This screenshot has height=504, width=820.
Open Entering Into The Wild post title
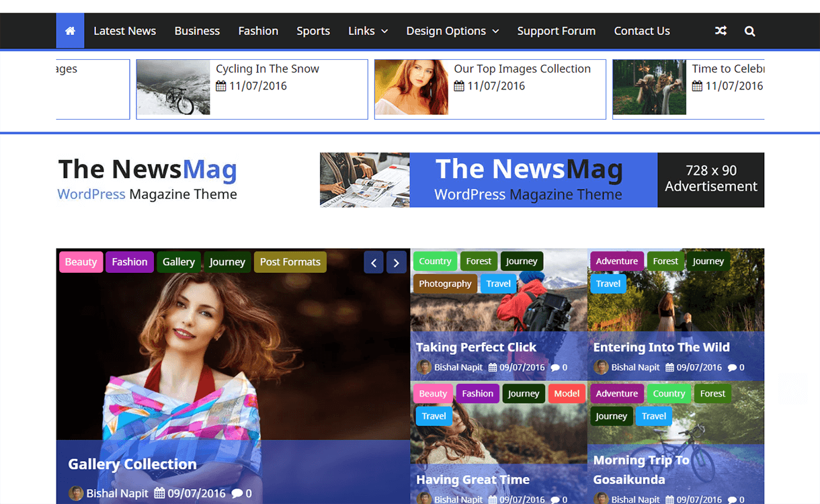click(x=661, y=347)
